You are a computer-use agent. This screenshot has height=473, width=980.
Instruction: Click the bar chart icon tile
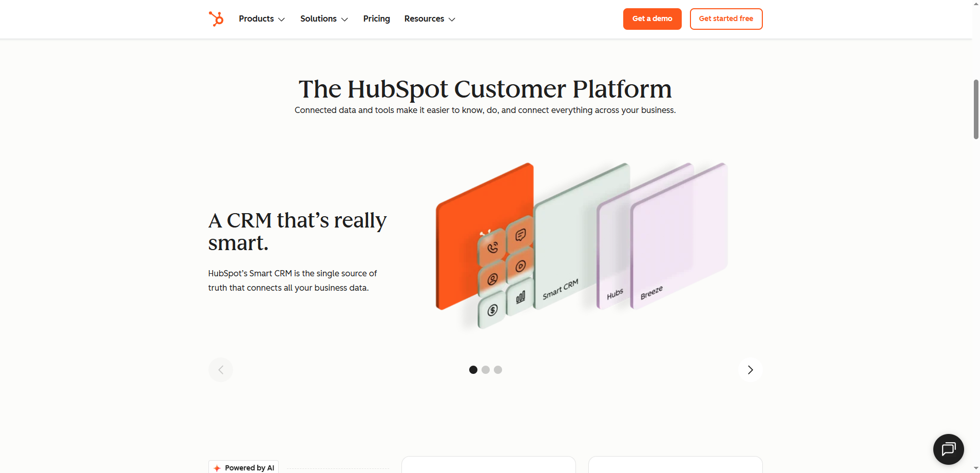coord(520,297)
